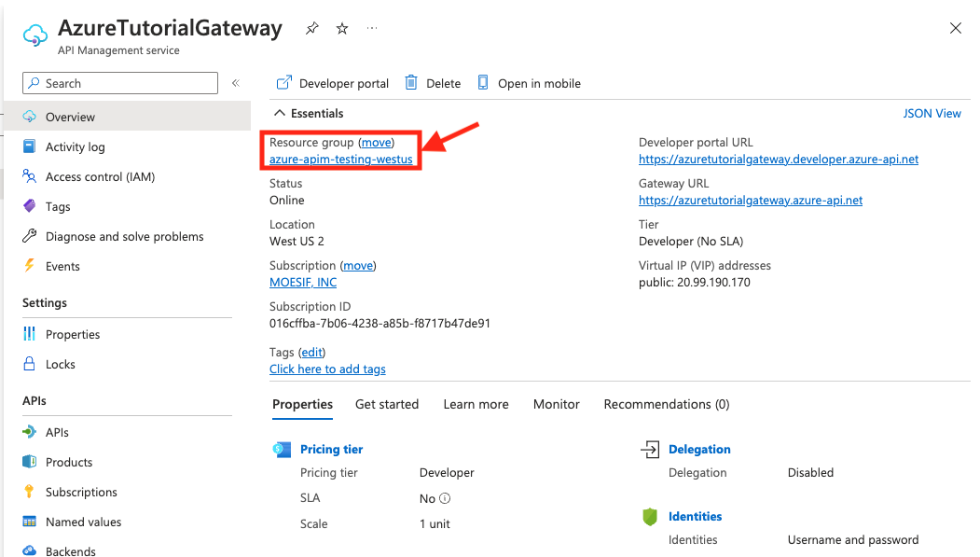Open azure-apim-testing-westus resource group link
Viewport: 980px width, 557px height.
coord(341,160)
